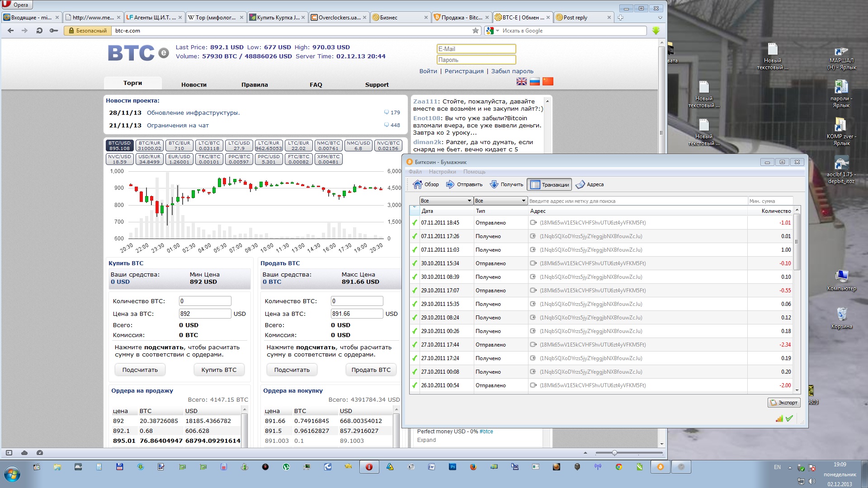Open a new browser tab with plus icon
Image resolution: width=868 pixels, height=488 pixels.
pos(620,18)
